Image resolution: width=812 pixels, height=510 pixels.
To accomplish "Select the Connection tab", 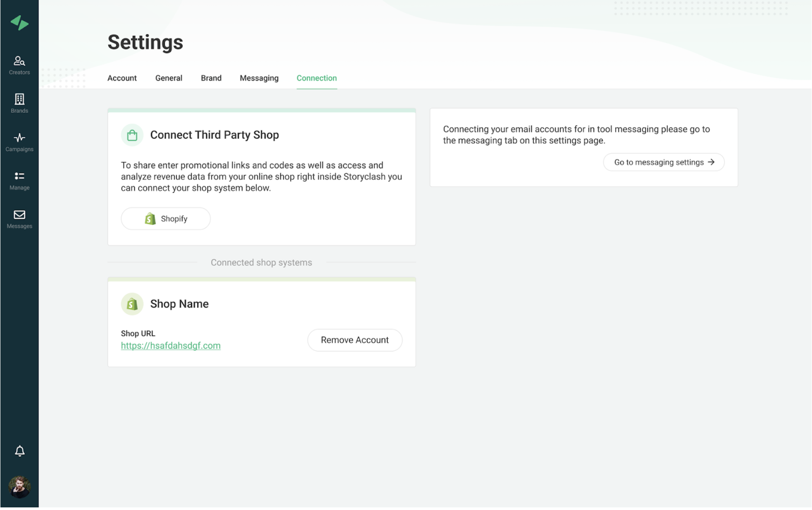I will (x=316, y=78).
